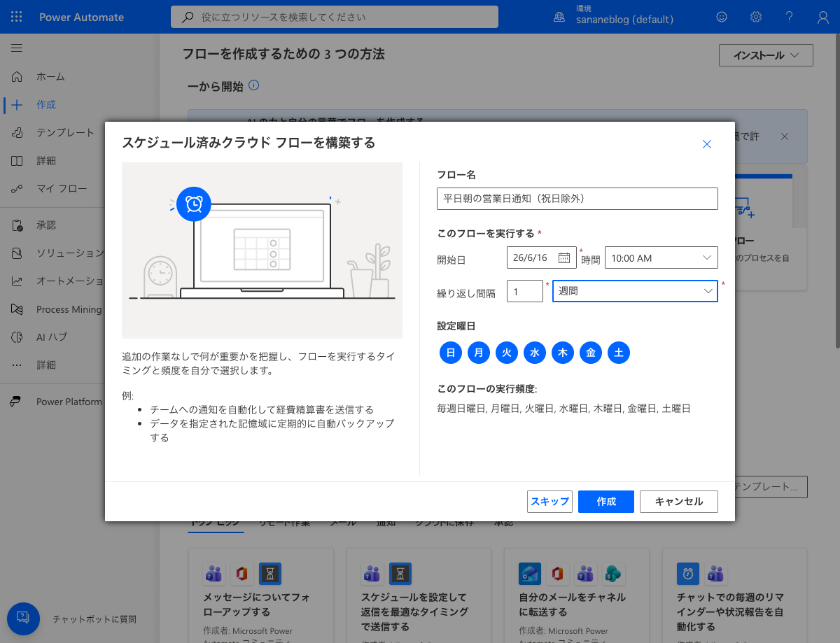Image resolution: width=840 pixels, height=643 pixels.
Task: Toggle Sunday 日 day selector
Action: coord(451,353)
